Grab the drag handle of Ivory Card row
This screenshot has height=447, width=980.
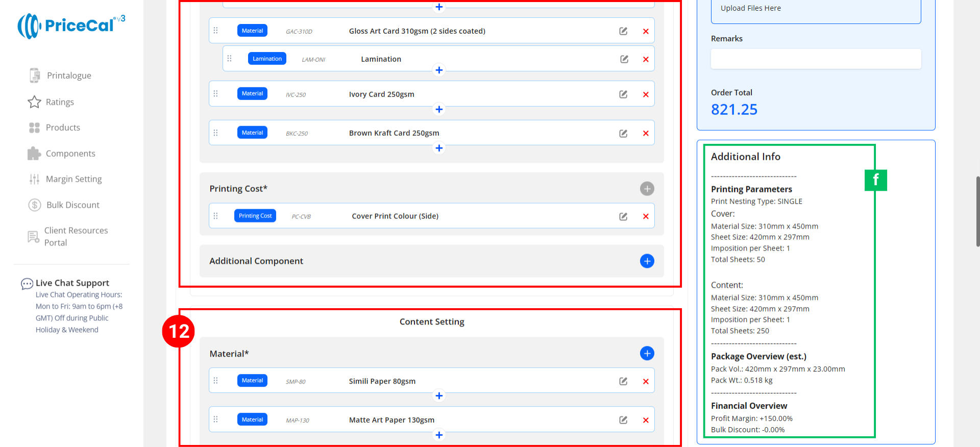click(x=215, y=94)
